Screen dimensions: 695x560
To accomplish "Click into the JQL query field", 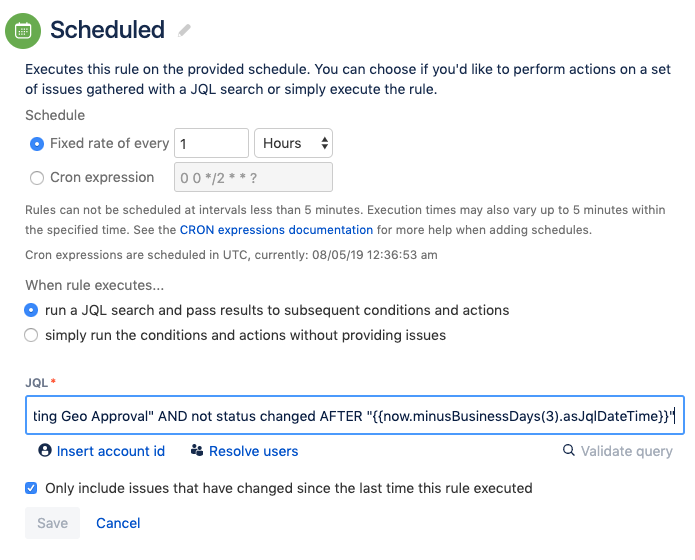I will pyautogui.click(x=354, y=416).
